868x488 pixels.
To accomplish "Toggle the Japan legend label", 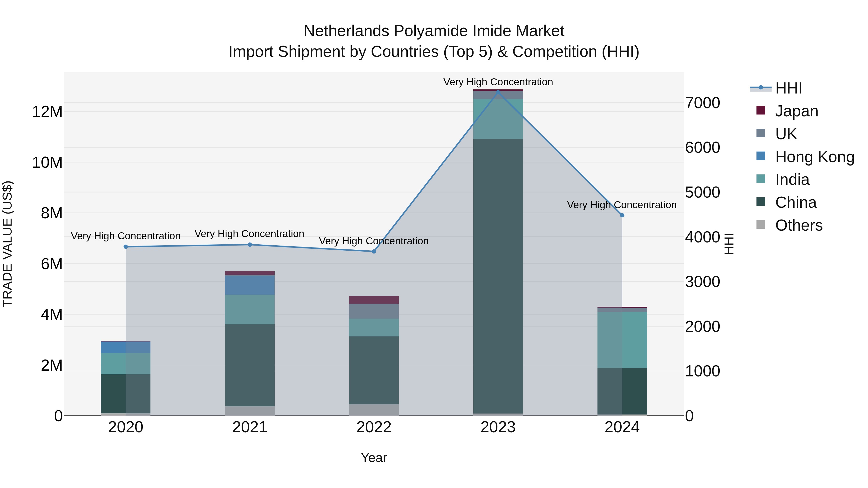I will point(797,111).
